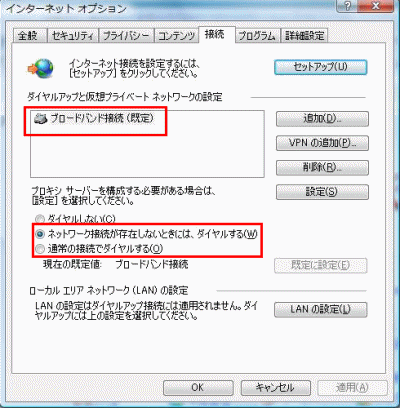Image resolution: width=400 pixels, height=408 pixels.
Task: Open LAN の設定(L) dialog
Action: pyautogui.click(x=321, y=310)
